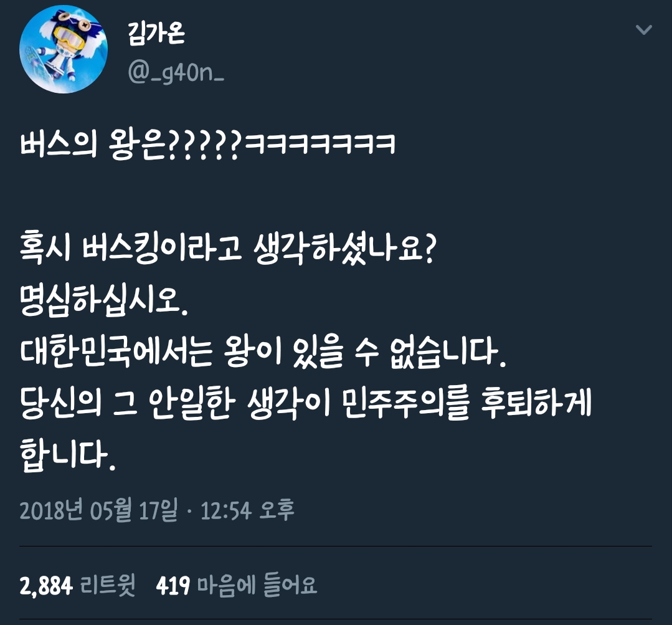The height and width of the screenshot is (625, 672).
Task: Open the 2018년 05월 17일 date permalink
Action: click(x=98, y=510)
